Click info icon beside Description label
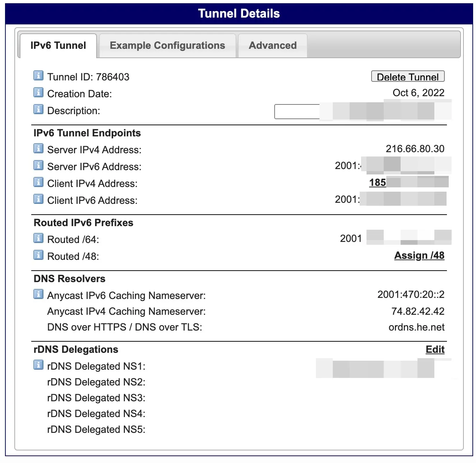This screenshot has width=476, height=463. point(38,109)
